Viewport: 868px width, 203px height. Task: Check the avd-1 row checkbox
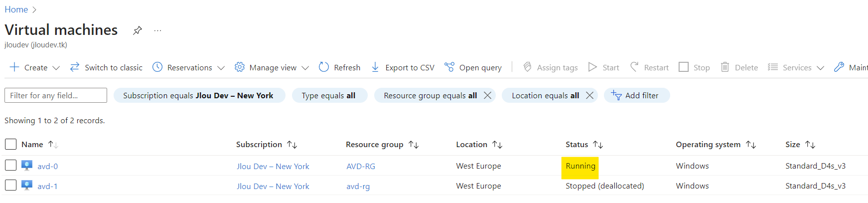tap(10, 185)
